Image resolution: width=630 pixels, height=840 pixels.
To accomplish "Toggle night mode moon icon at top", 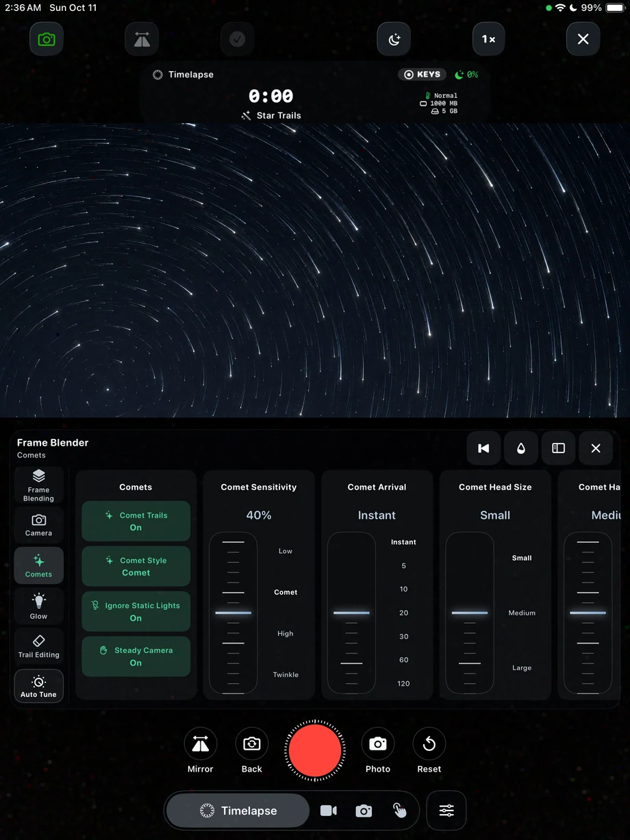I will (x=394, y=39).
